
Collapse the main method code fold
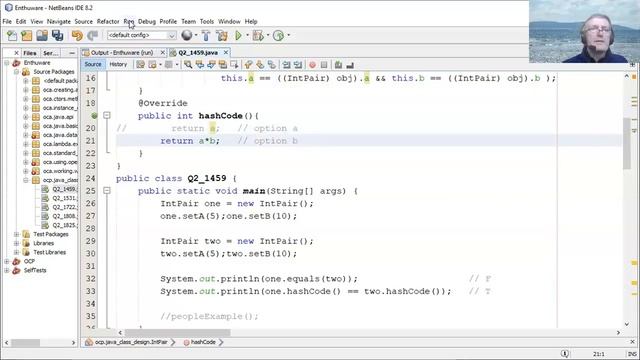107,191
